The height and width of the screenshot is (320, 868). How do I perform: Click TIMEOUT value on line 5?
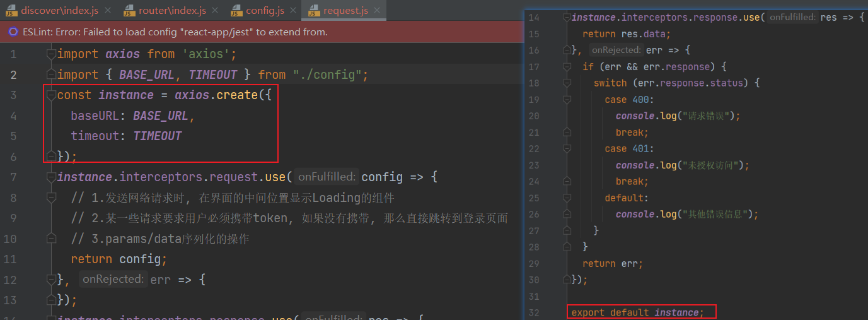pyautogui.click(x=158, y=136)
